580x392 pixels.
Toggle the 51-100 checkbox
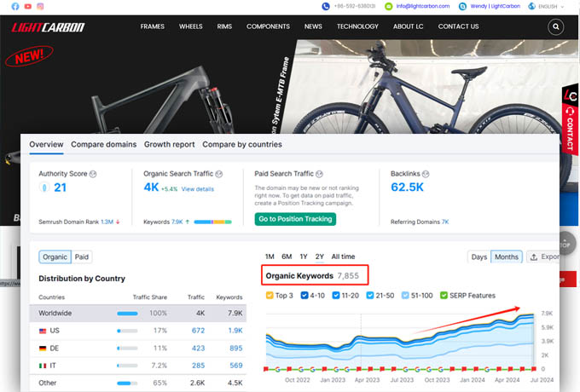tap(405, 296)
